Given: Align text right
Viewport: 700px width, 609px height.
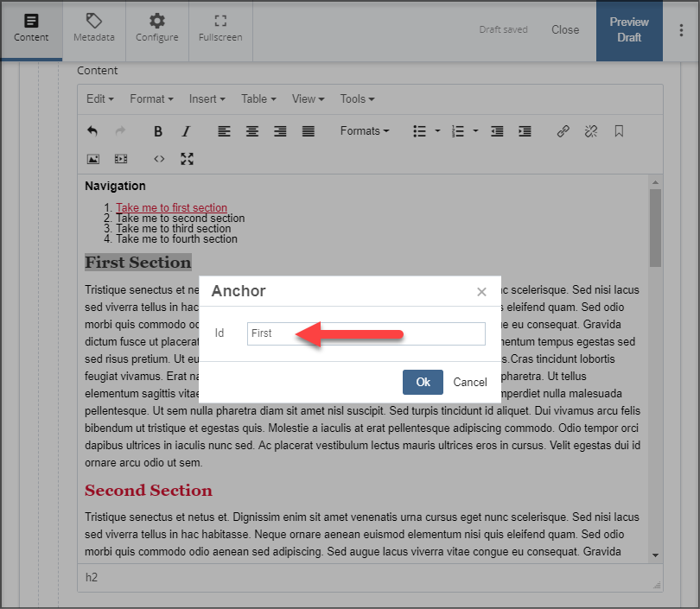Looking at the screenshot, I should (280, 131).
